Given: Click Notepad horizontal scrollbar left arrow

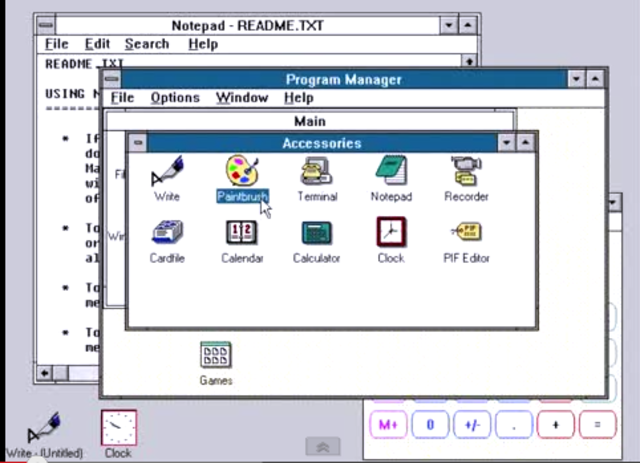Looking at the screenshot, I should coord(44,373).
